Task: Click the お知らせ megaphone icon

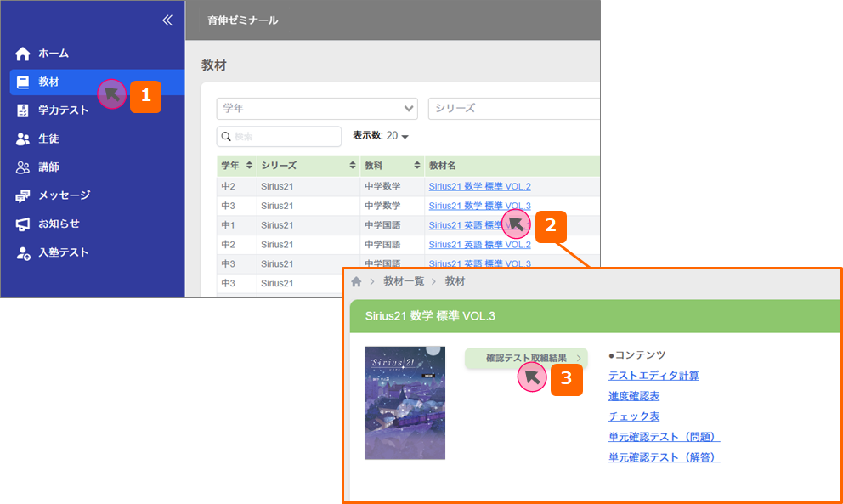Action: click(23, 224)
